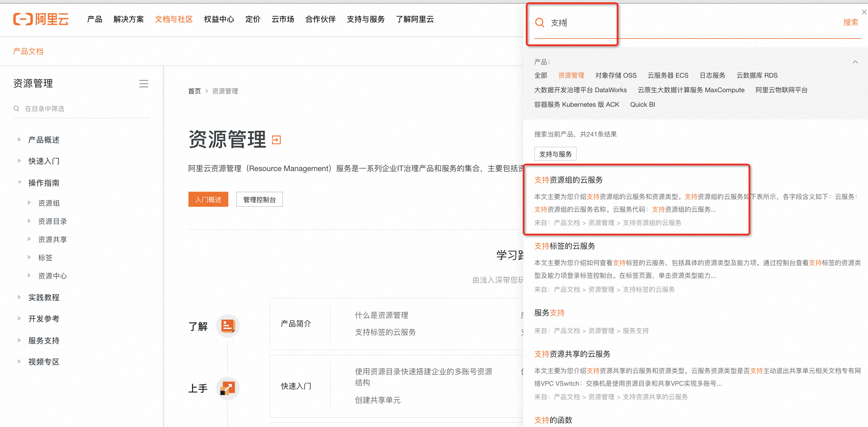Click the orange search magnifier icon
Image resolution: width=868 pixels, height=427 pixels.
tap(539, 23)
